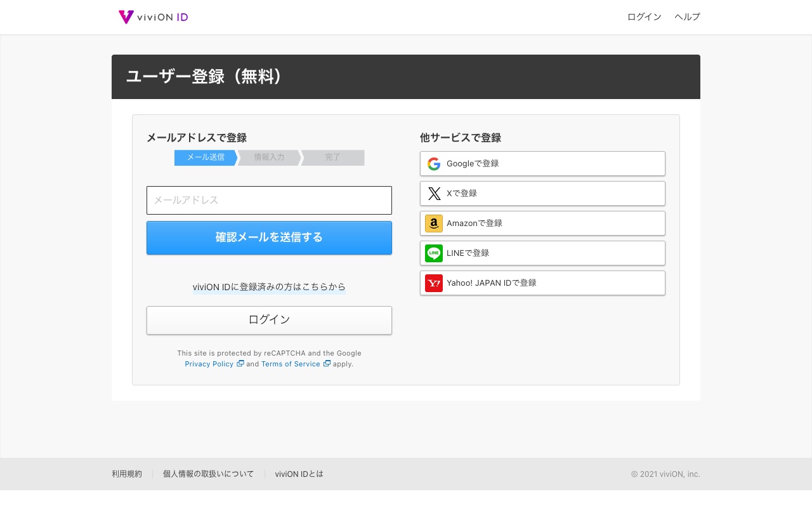
Task: Select the 完了 step indicator
Action: (x=332, y=157)
